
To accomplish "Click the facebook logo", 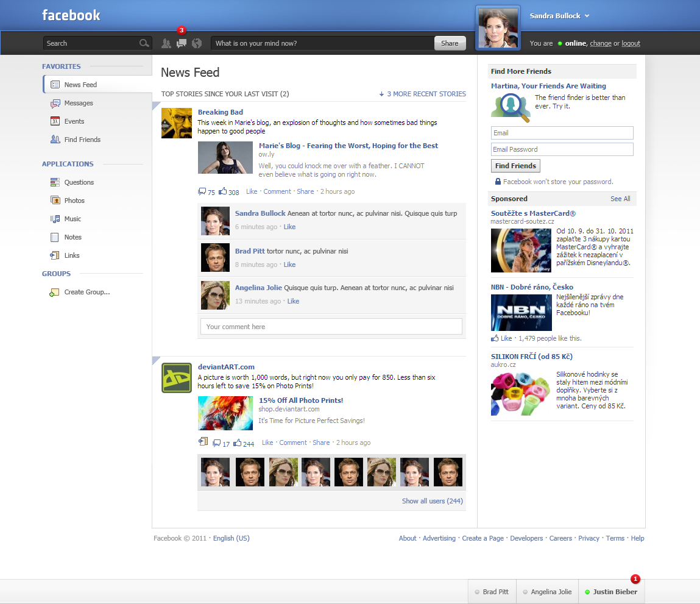I will click(x=71, y=15).
